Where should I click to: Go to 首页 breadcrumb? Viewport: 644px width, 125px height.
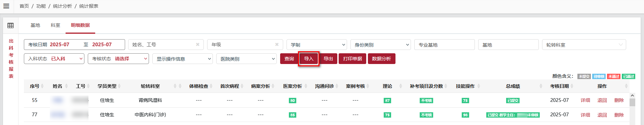tap(24, 6)
